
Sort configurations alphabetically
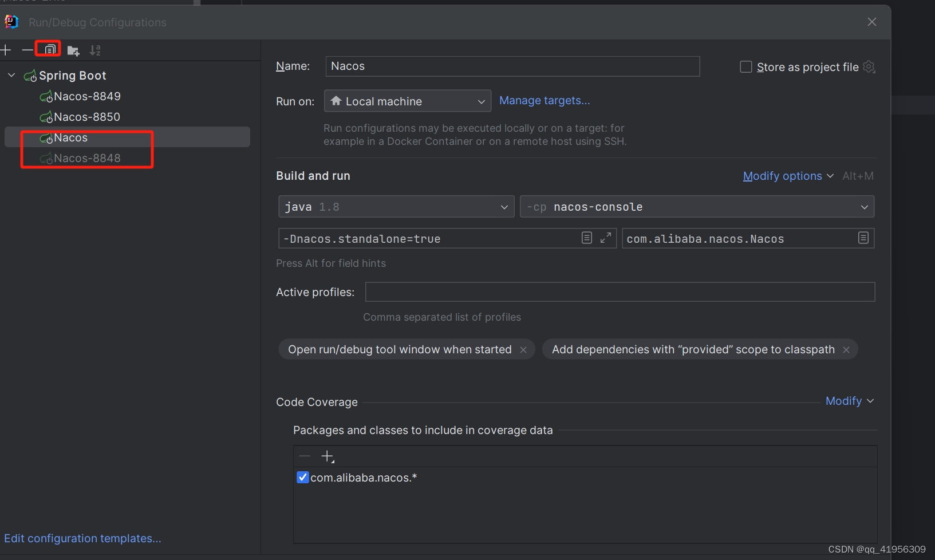coord(95,50)
